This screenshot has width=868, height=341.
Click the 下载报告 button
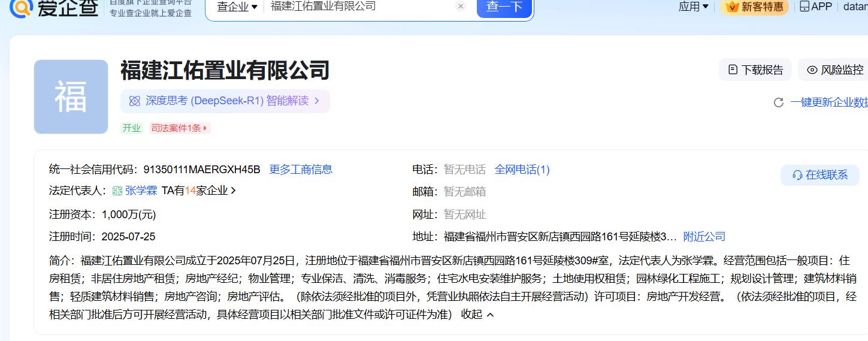(x=755, y=70)
